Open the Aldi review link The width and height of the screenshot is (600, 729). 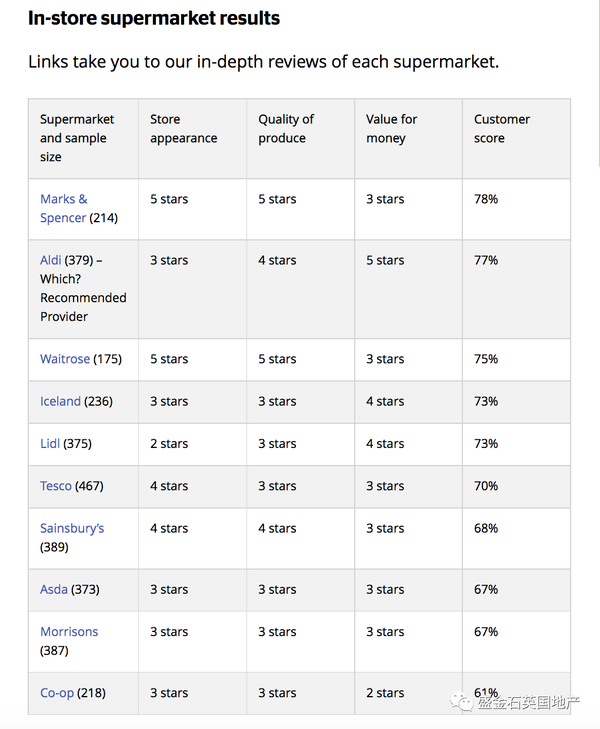[50, 260]
